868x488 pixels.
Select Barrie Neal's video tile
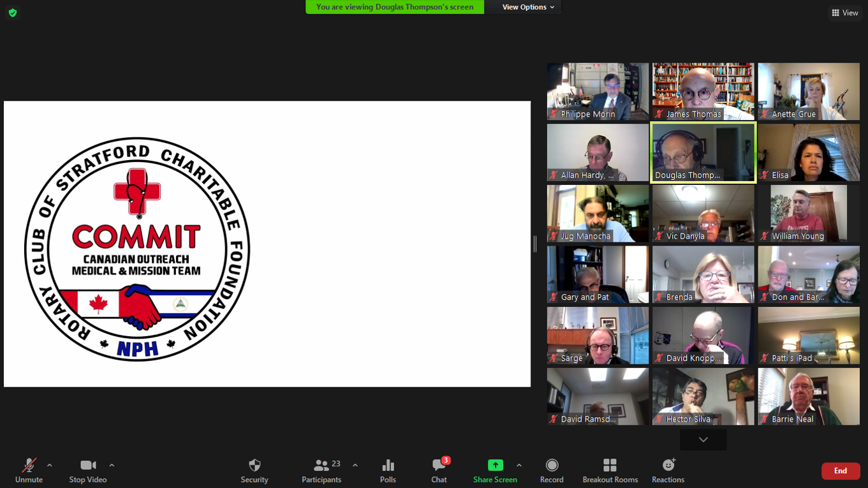809,397
